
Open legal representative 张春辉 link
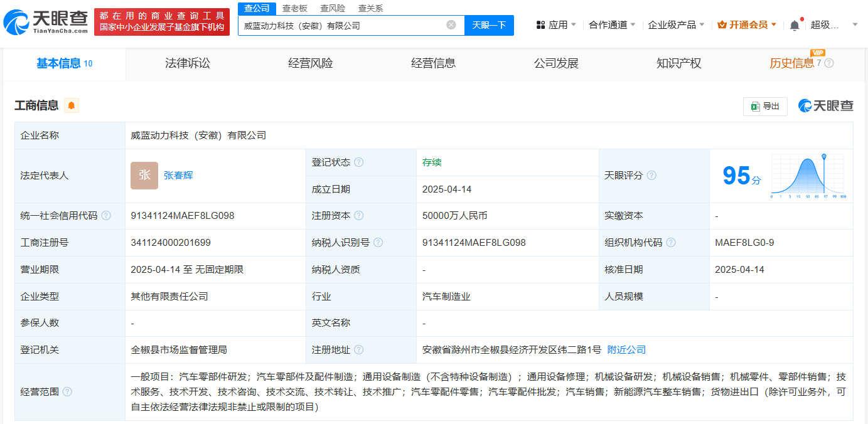pyautogui.click(x=178, y=176)
